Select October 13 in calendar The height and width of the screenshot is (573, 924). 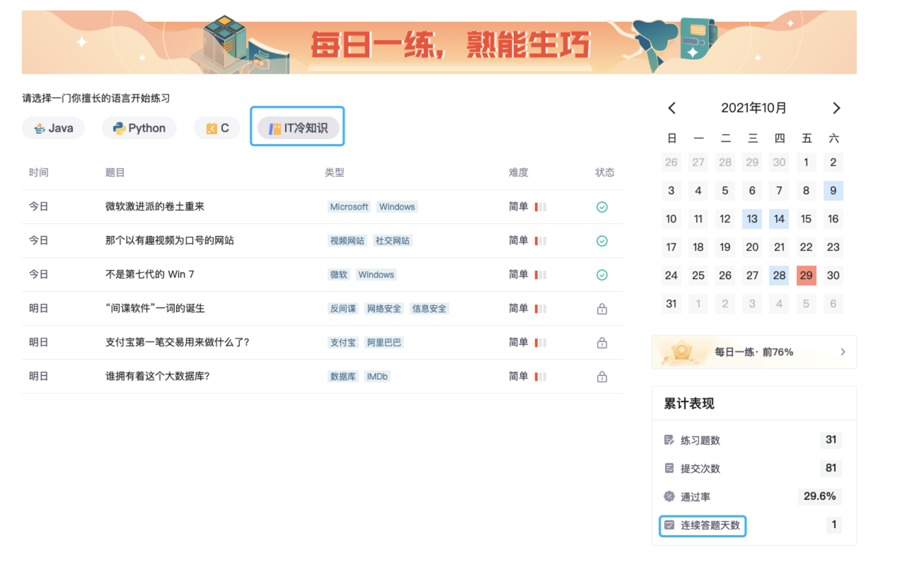[x=752, y=219]
